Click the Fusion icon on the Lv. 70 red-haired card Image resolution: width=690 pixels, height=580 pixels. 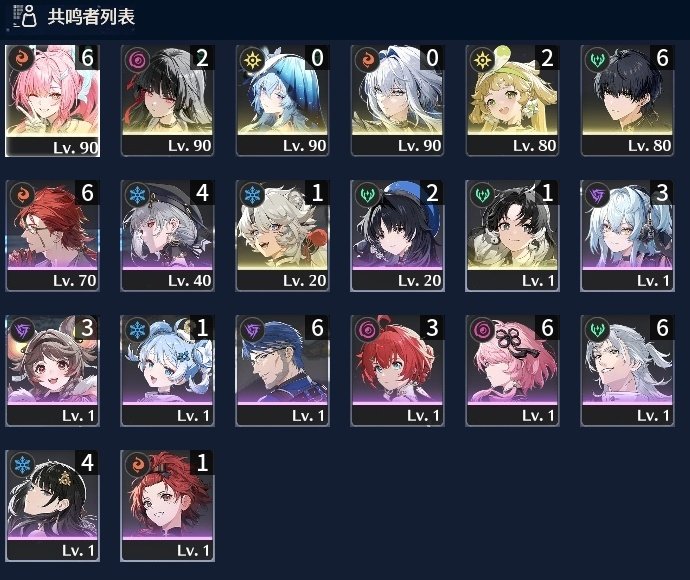(x=22, y=195)
